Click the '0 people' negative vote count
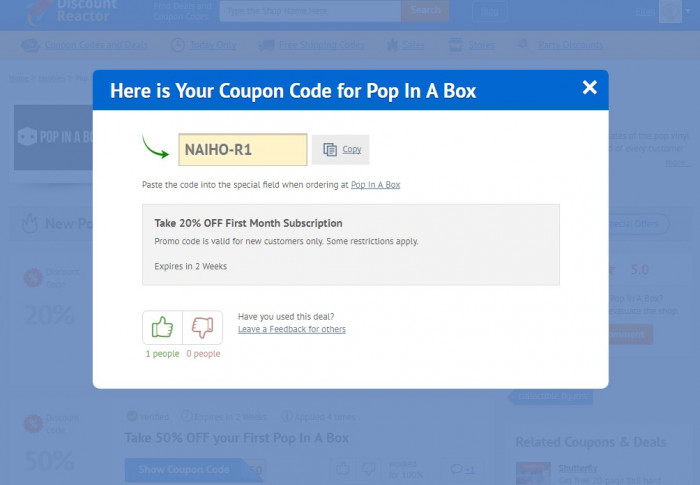 [x=203, y=354]
